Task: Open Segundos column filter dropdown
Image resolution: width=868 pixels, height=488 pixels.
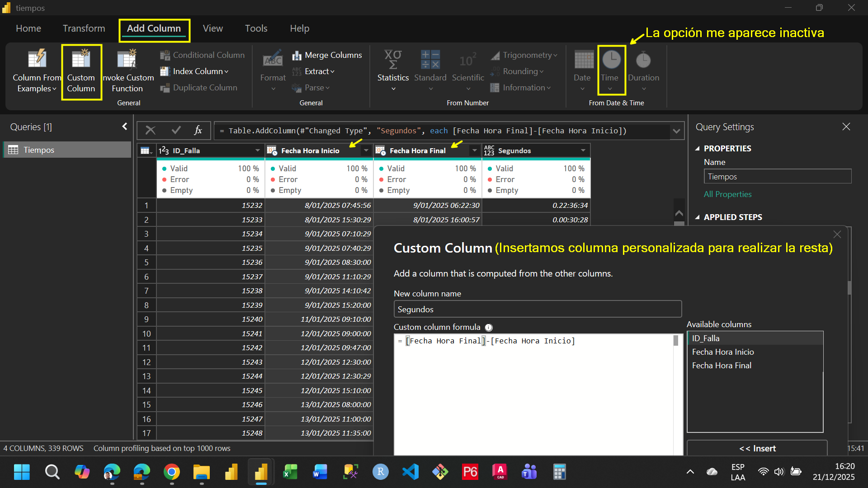Action: click(583, 150)
